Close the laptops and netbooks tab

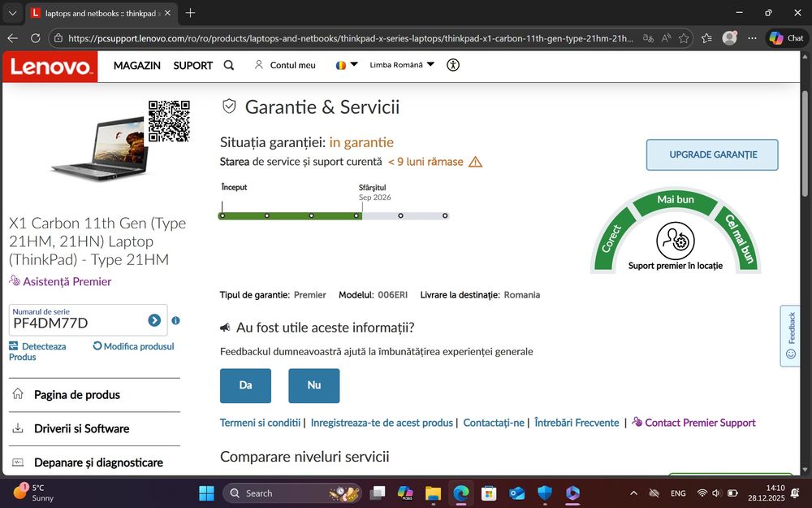tap(168, 13)
